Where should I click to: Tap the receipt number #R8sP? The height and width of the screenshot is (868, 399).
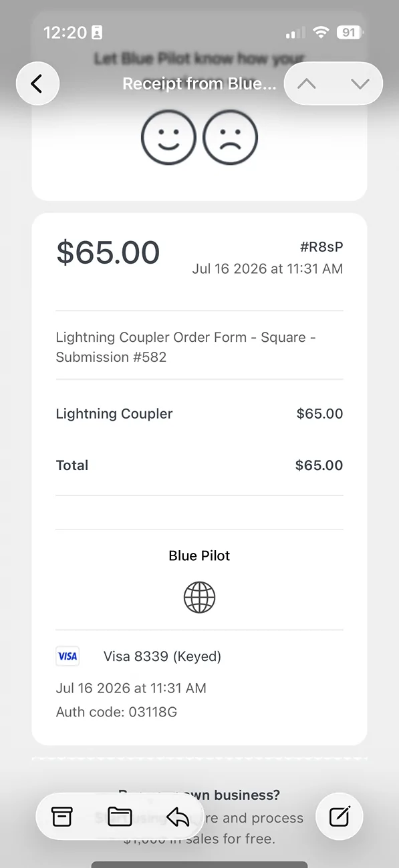click(x=321, y=247)
